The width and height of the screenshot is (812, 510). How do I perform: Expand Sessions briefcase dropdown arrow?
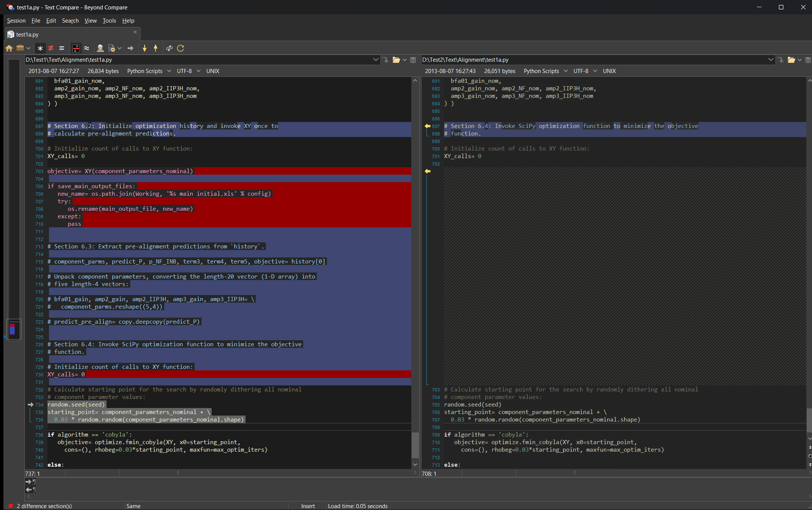(x=28, y=48)
